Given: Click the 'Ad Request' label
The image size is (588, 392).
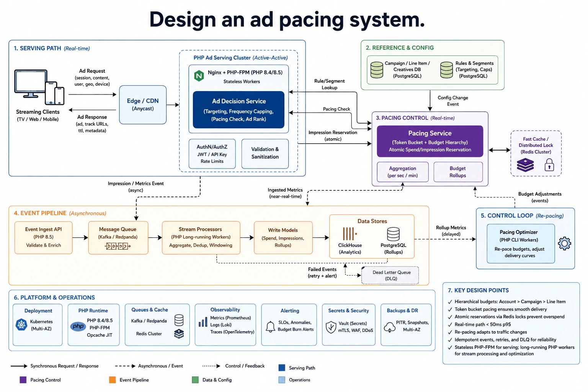Looking at the screenshot, I should (x=92, y=71).
